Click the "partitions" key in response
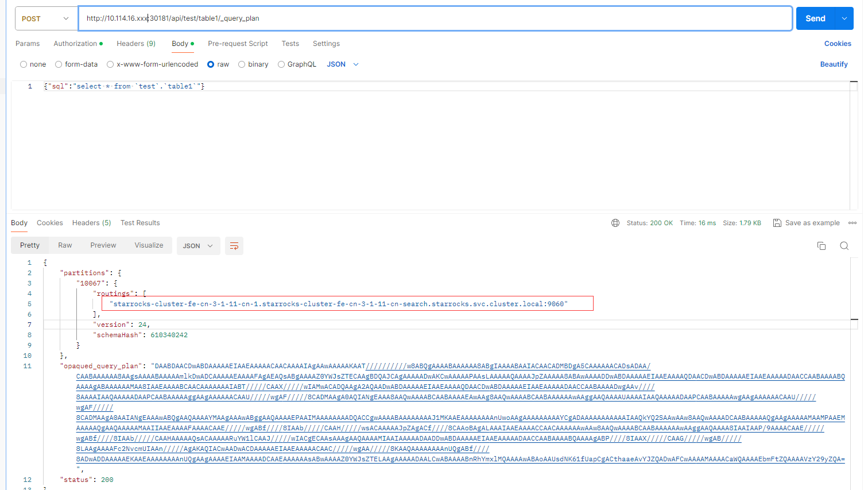 [84, 273]
